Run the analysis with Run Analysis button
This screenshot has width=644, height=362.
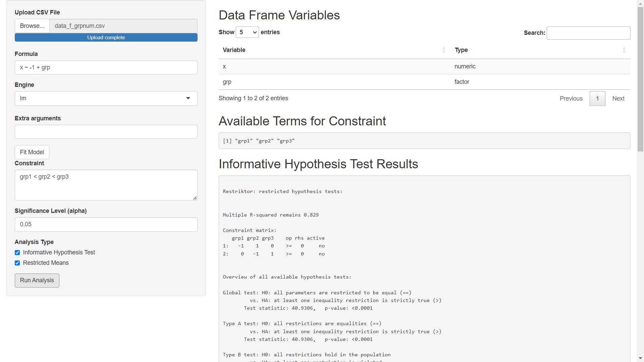37,281
